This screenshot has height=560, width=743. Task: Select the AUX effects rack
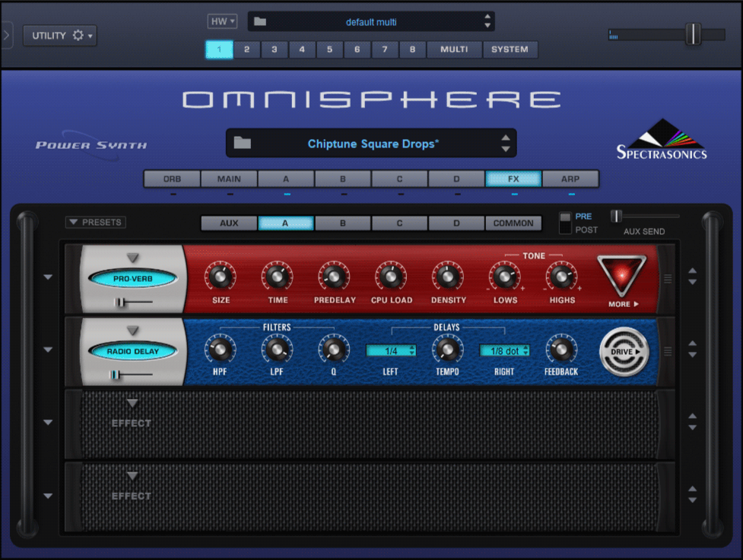(229, 223)
